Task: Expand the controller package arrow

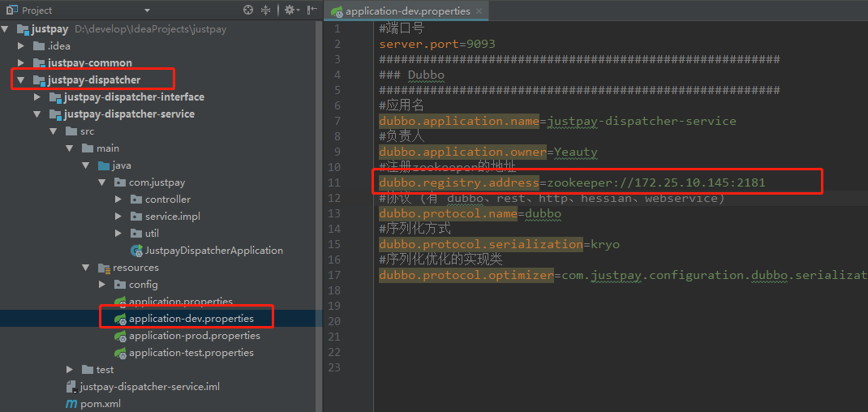Action: tap(118, 200)
